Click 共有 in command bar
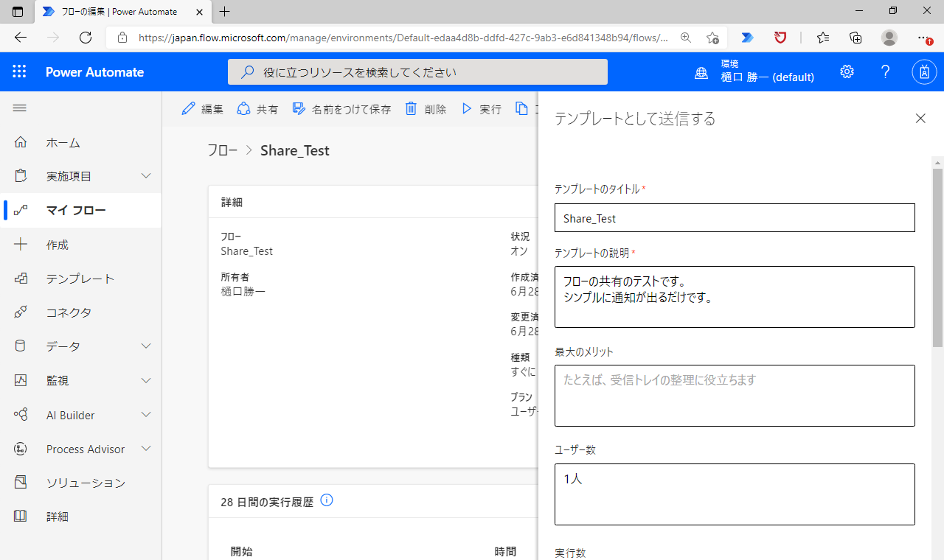The height and width of the screenshot is (560, 944). tap(257, 109)
